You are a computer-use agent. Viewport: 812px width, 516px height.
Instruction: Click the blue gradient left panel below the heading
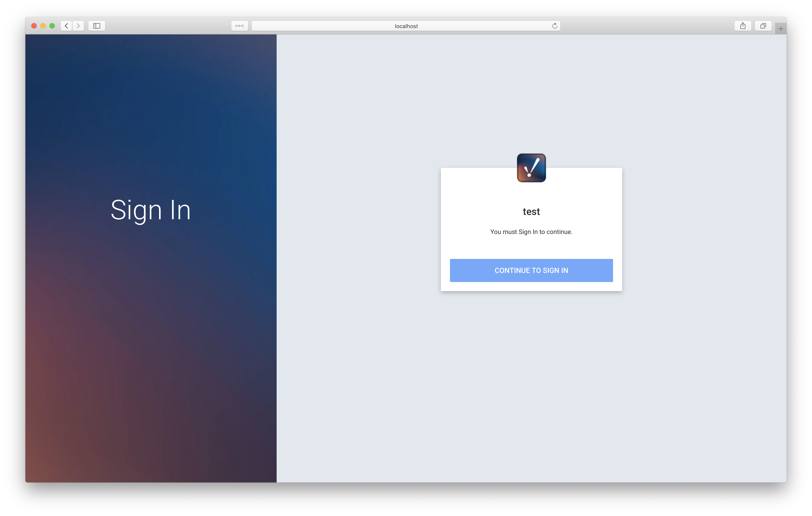151,337
